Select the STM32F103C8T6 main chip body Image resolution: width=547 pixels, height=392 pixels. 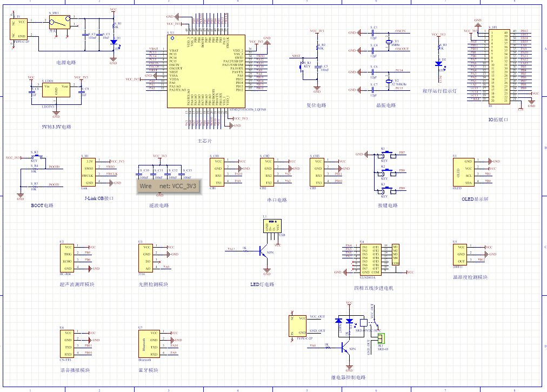(x=206, y=71)
